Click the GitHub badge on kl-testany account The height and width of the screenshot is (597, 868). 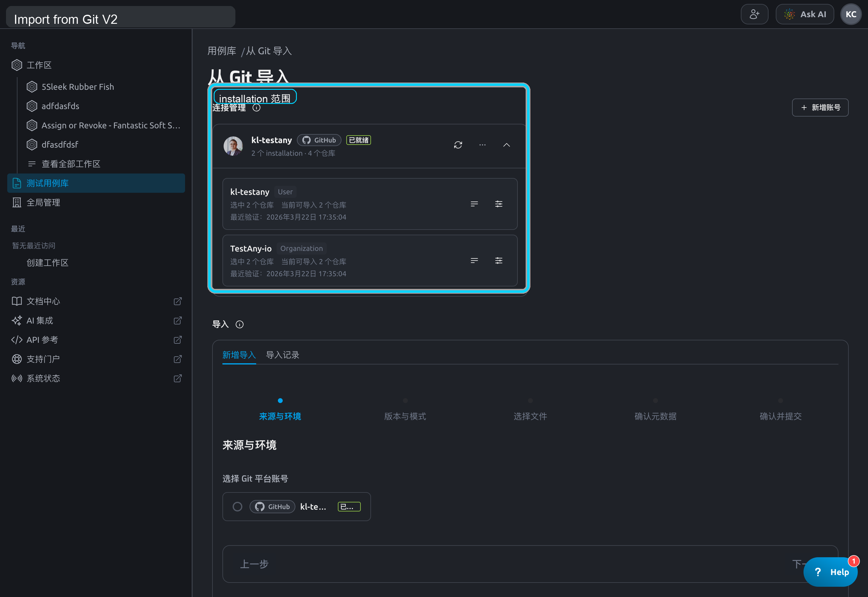[x=319, y=140]
